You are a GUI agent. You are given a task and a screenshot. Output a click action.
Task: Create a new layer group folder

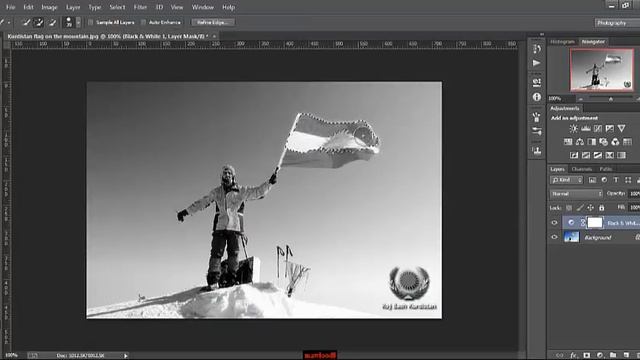[613, 356]
